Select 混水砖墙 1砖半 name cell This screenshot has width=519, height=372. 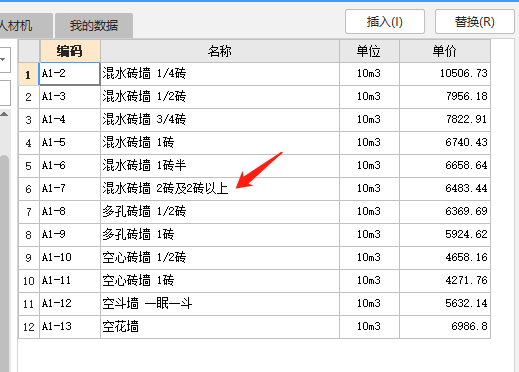pyautogui.click(x=220, y=166)
